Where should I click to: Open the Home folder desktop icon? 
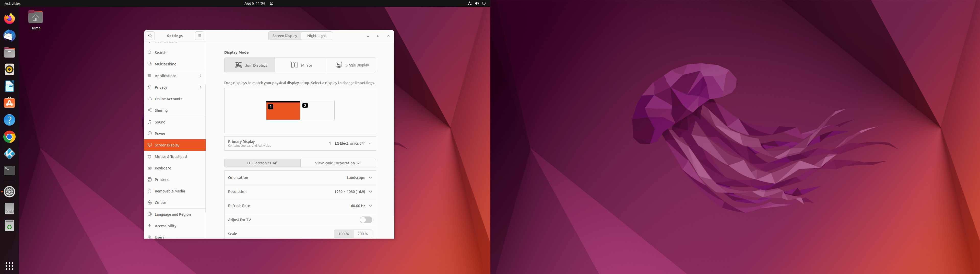(x=36, y=20)
